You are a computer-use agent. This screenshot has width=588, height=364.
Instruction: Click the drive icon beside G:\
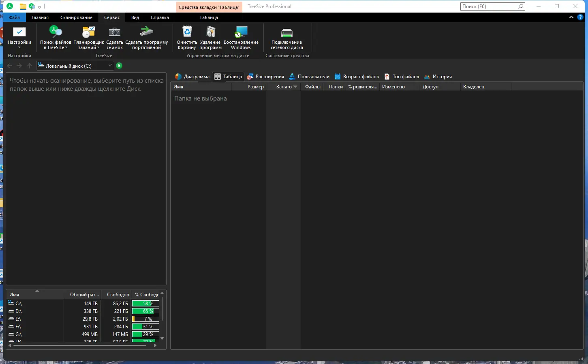click(x=11, y=334)
